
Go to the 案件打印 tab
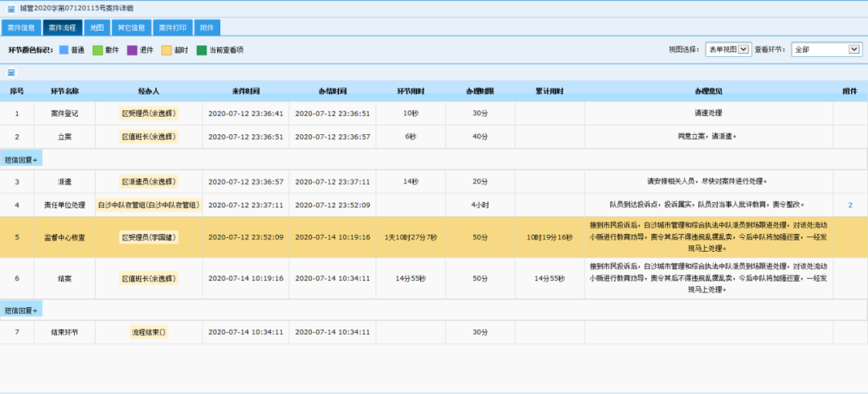173,27
